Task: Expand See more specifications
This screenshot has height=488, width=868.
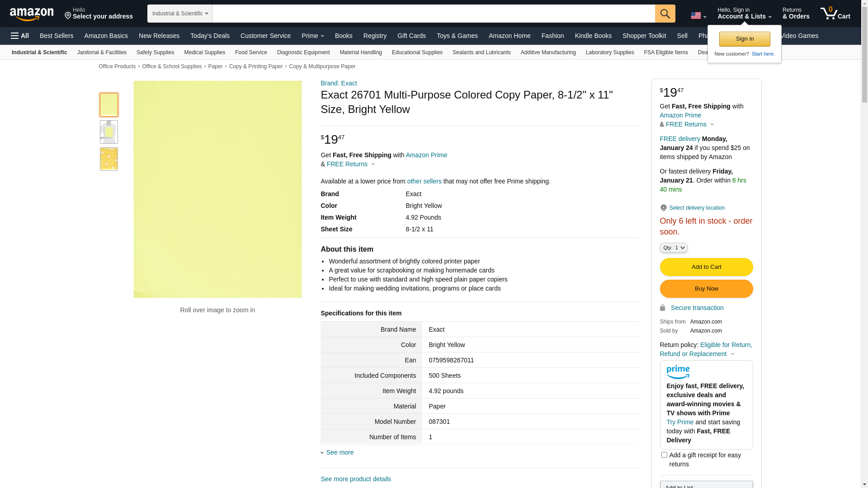Action: point(339,452)
